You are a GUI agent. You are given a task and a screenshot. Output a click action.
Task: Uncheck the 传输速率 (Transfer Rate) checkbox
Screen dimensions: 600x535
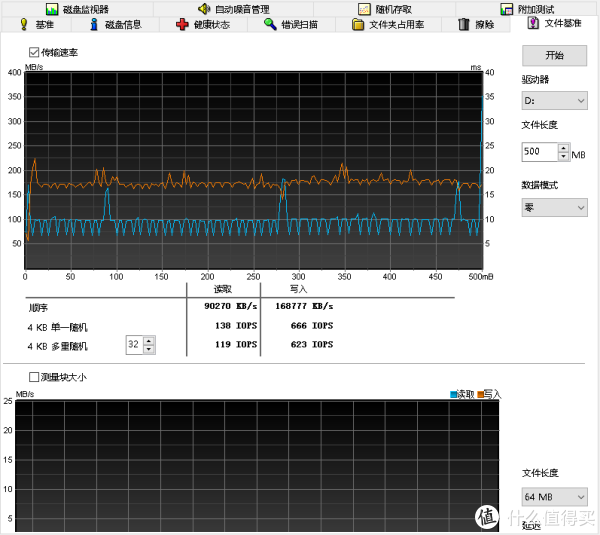(x=35, y=52)
